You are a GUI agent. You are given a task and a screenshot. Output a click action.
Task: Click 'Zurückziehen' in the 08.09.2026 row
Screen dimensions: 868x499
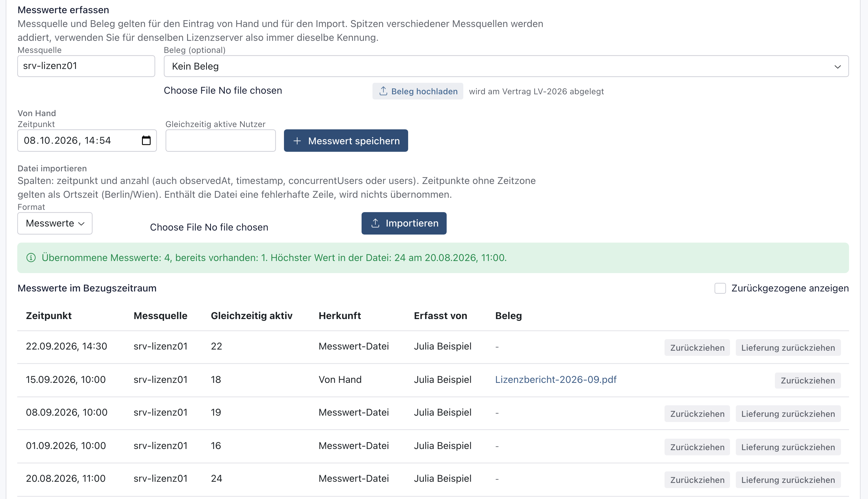click(697, 414)
